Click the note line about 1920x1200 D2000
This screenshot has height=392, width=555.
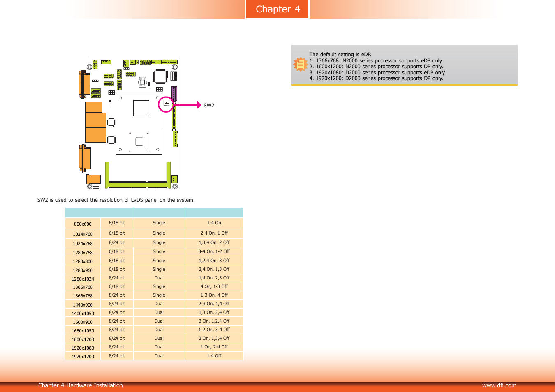point(376,78)
